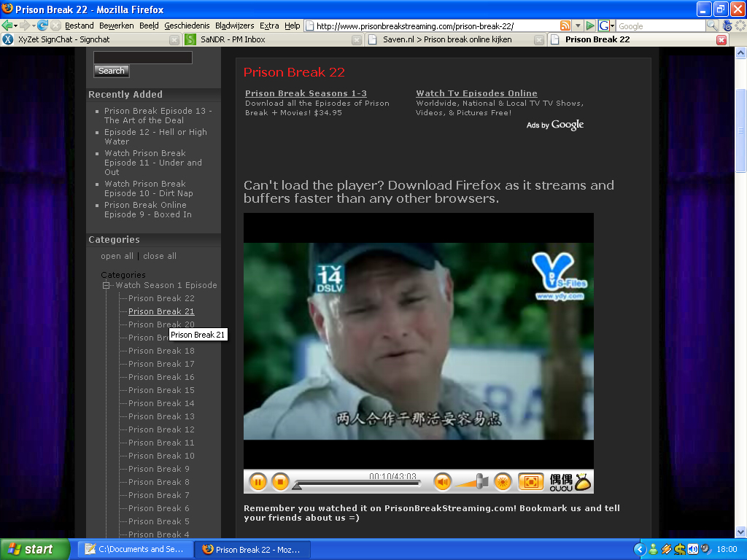This screenshot has height=560, width=747.
Task: Open the Extra menu
Action: pos(269,26)
